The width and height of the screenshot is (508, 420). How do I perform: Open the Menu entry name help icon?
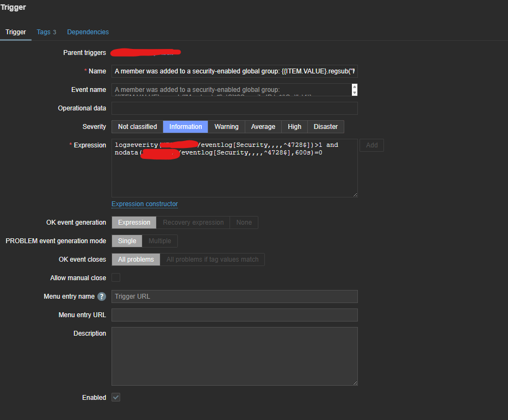pos(102,297)
